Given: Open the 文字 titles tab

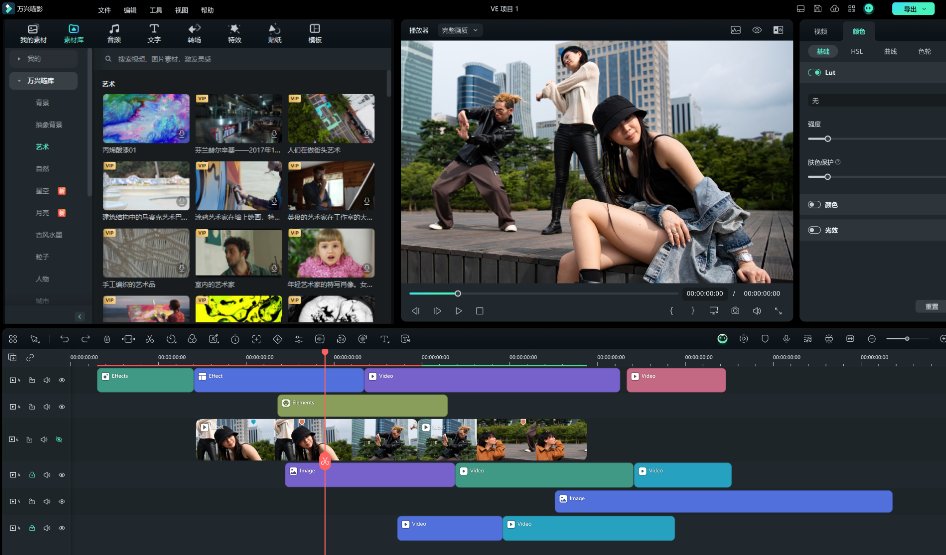Looking at the screenshot, I should (x=154, y=33).
